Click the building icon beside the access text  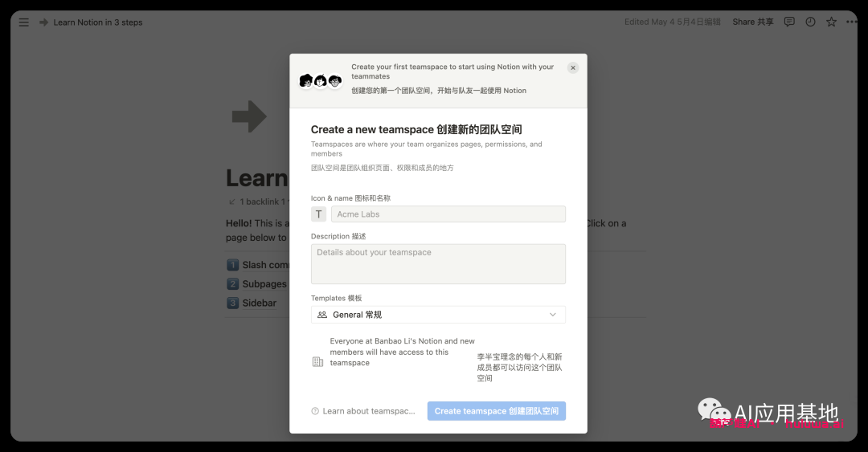pyautogui.click(x=317, y=362)
